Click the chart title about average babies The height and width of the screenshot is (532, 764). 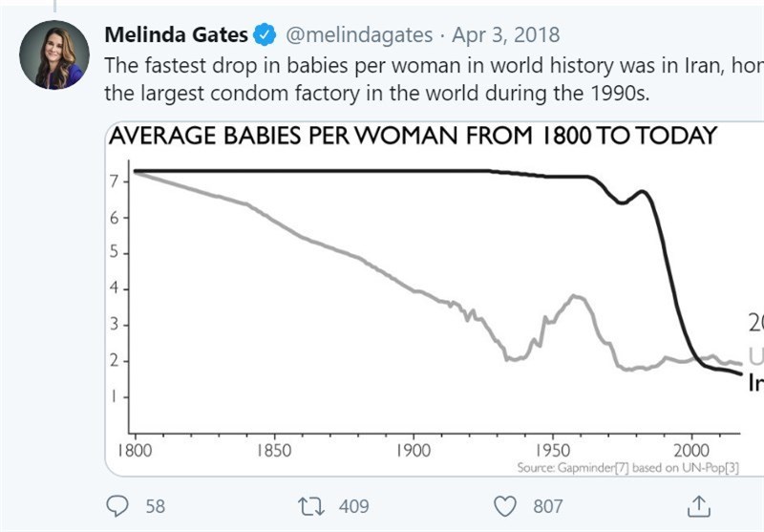pyautogui.click(x=413, y=136)
